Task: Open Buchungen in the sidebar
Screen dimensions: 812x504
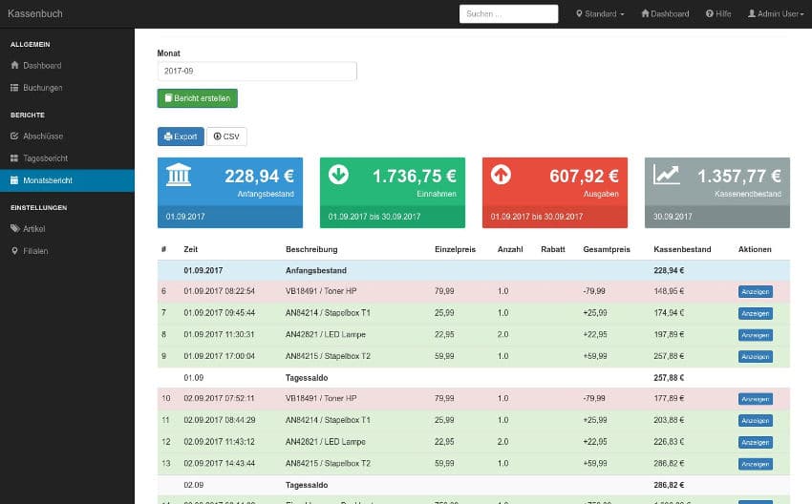Action: click(x=43, y=88)
